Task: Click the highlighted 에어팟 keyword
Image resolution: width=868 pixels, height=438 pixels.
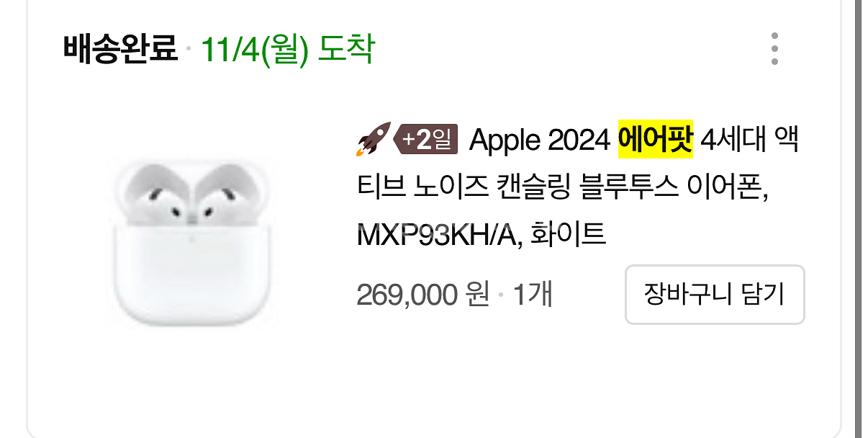Action: [x=655, y=139]
